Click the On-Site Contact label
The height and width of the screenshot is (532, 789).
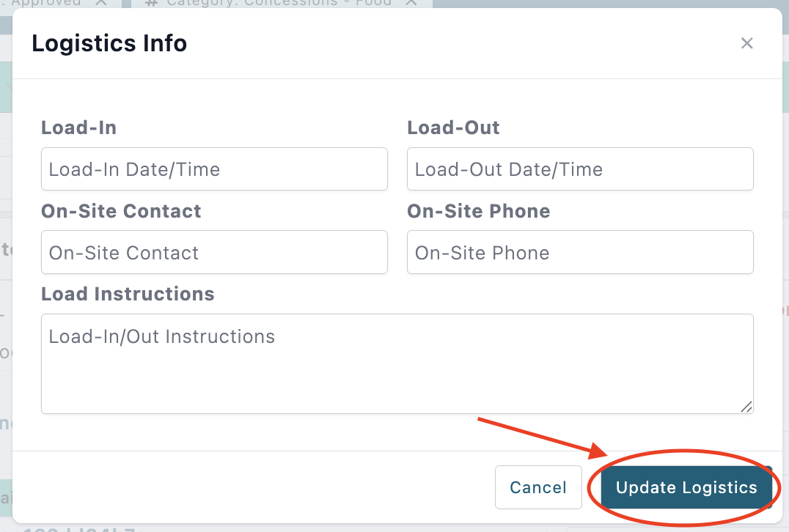tap(121, 211)
